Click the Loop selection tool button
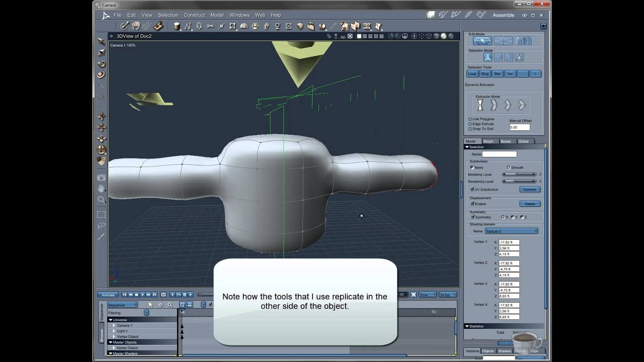 pyautogui.click(x=472, y=74)
